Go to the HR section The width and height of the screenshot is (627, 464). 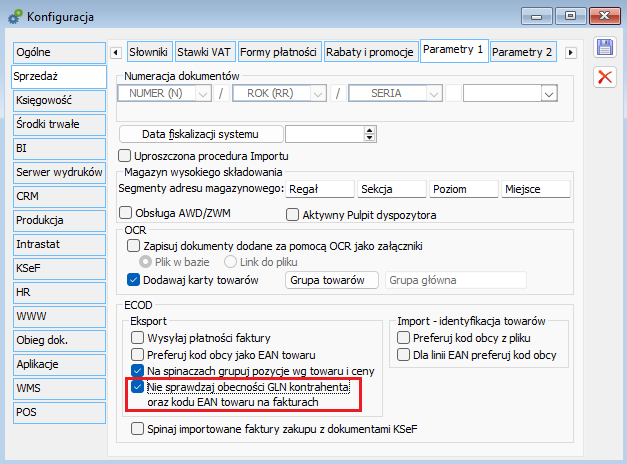(59, 292)
